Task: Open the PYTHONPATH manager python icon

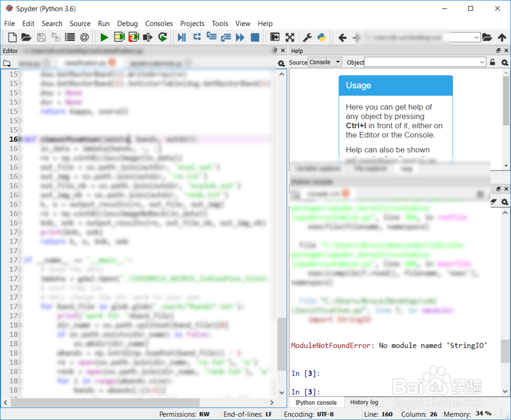Action: click(321, 37)
